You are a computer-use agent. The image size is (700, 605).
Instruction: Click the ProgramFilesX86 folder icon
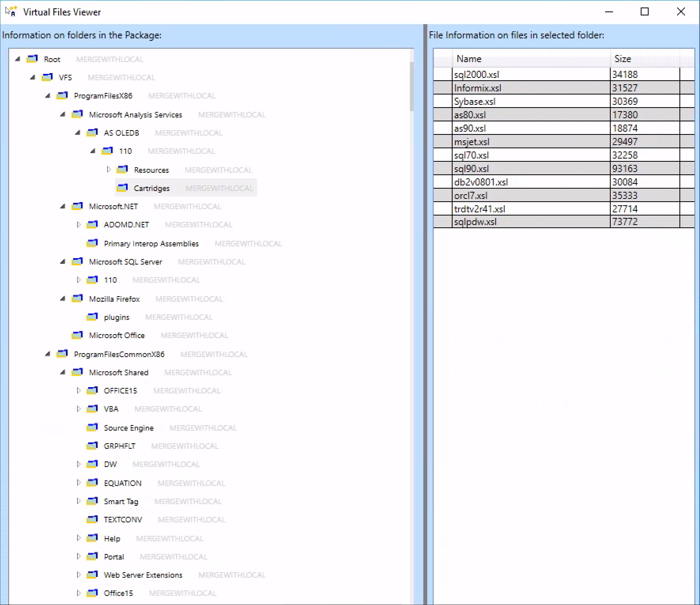click(62, 95)
